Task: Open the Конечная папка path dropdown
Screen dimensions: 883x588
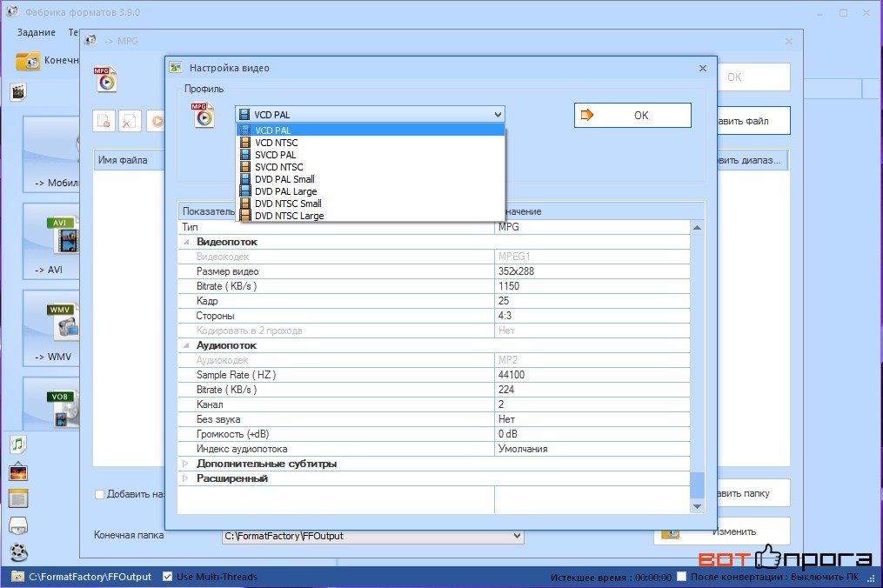Action: point(517,536)
